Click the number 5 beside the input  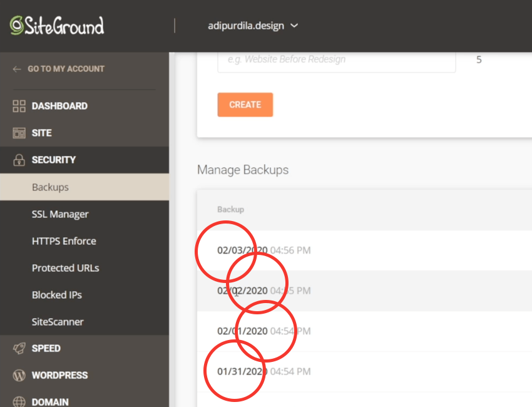pyautogui.click(x=479, y=59)
